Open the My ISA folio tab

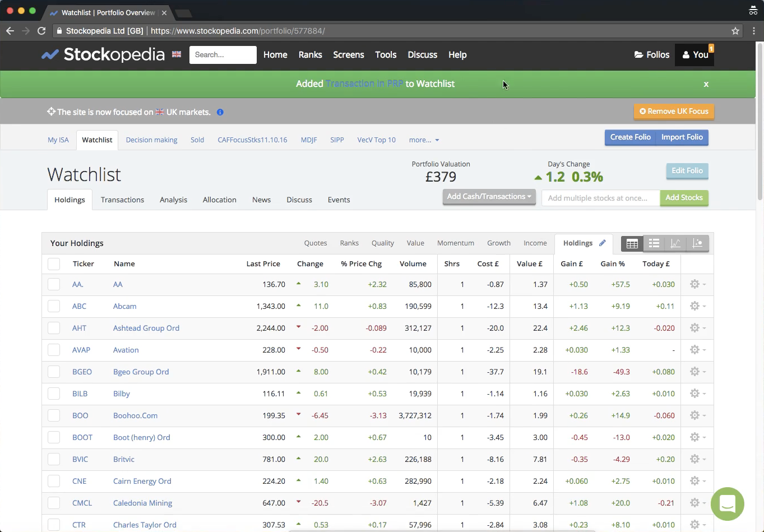point(58,140)
